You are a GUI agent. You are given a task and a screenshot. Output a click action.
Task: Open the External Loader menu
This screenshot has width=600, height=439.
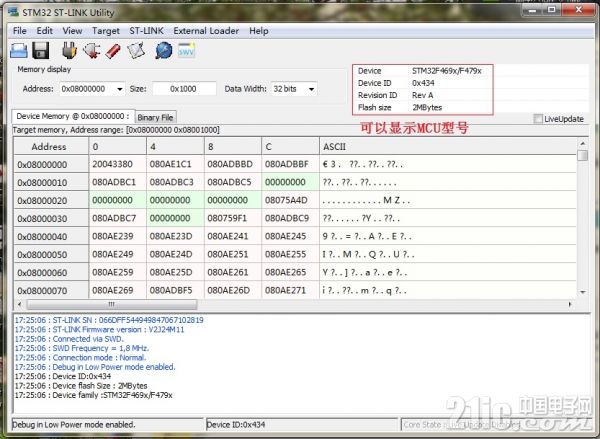coord(206,31)
